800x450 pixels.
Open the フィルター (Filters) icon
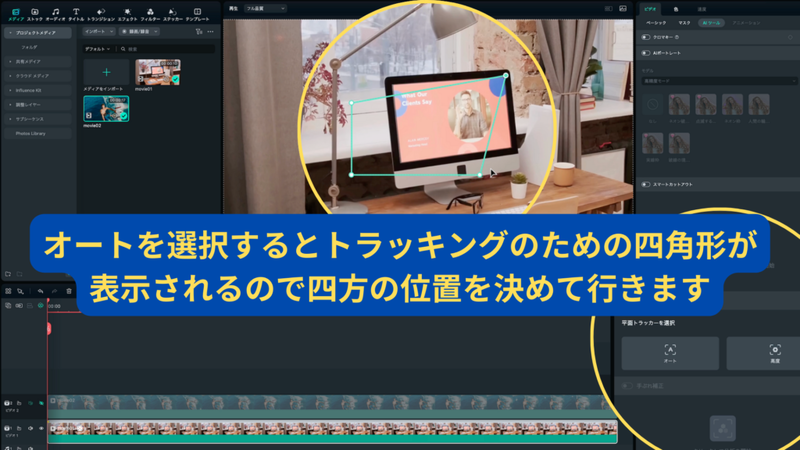[x=150, y=14]
